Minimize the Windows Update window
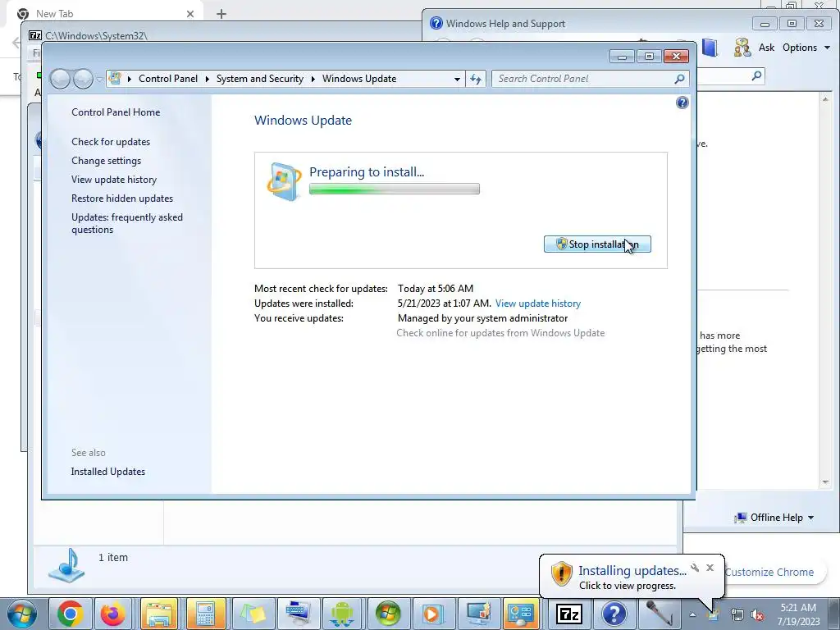The image size is (840, 630). click(622, 57)
